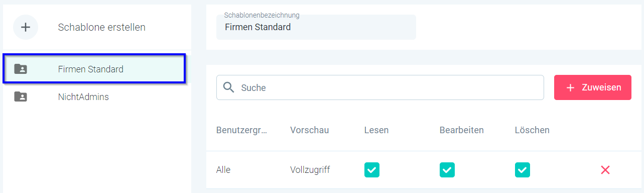
Task: Click the Löschen column header
Action: [x=532, y=130]
